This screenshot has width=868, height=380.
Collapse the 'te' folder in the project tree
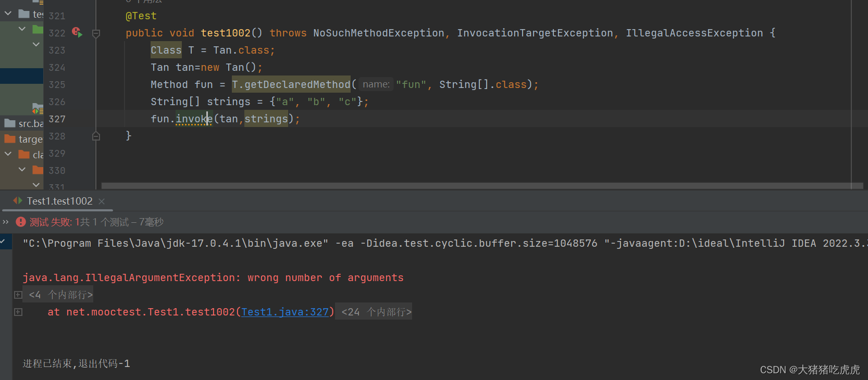(8, 14)
